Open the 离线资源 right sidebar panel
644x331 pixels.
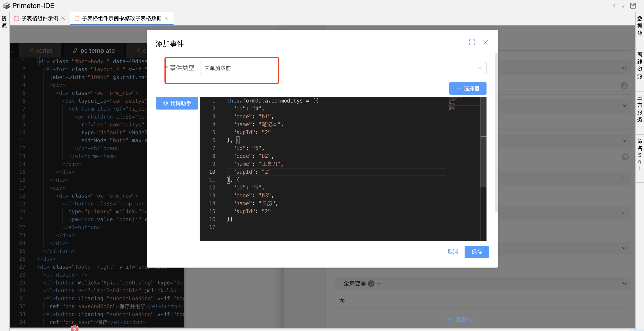click(639, 66)
